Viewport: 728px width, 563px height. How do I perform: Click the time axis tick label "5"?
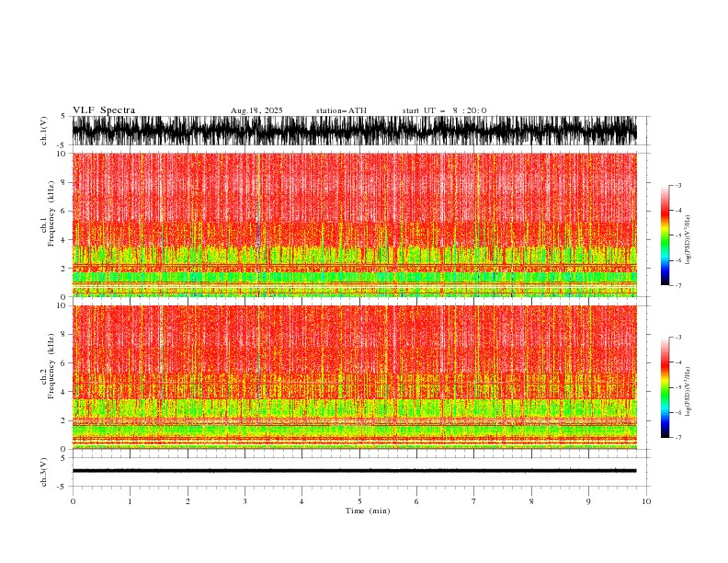pyautogui.click(x=359, y=501)
